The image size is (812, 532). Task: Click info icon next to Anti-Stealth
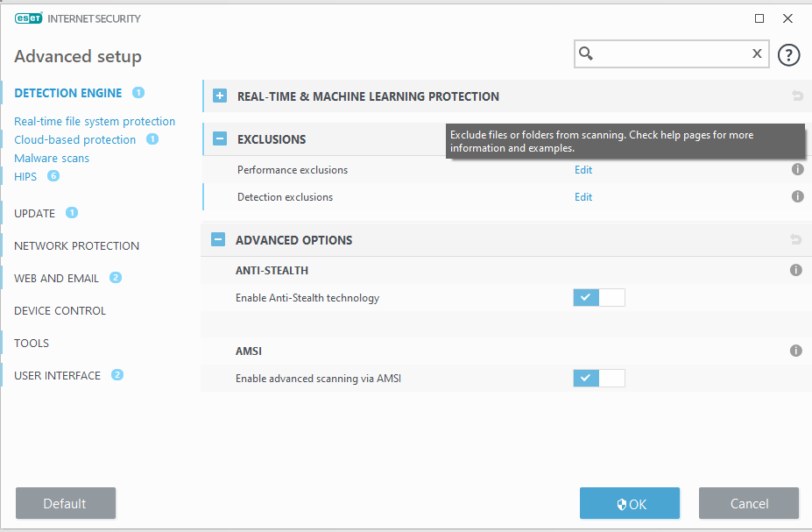pos(795,271)
